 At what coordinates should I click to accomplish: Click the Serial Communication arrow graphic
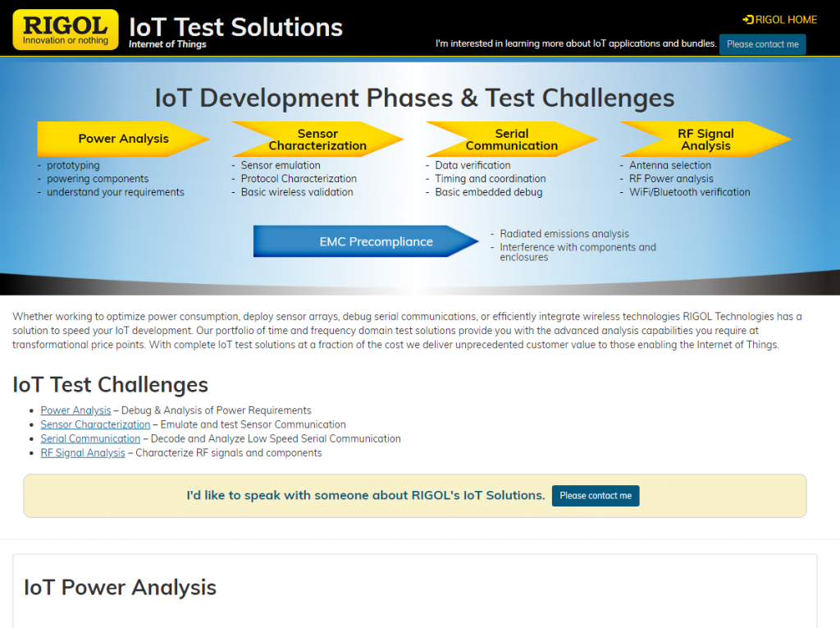(x=511, y=140)
